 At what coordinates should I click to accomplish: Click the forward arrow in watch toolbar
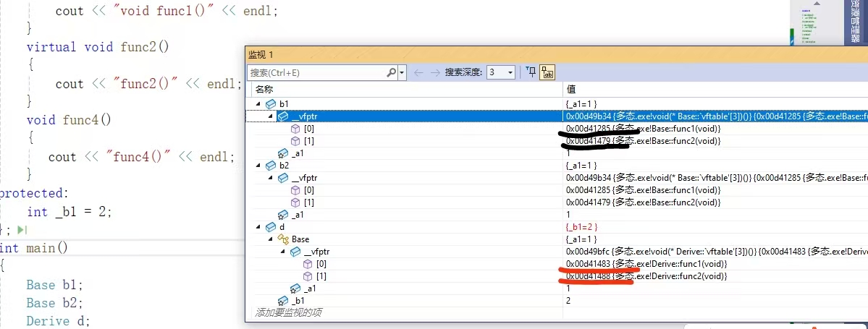(435, 72)
